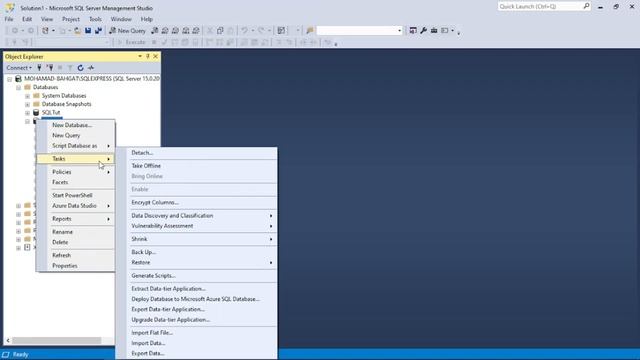The image size is (640, 360).
Task: Click Connect Object Explorer plug icon
Action: (x=39, y=68)
